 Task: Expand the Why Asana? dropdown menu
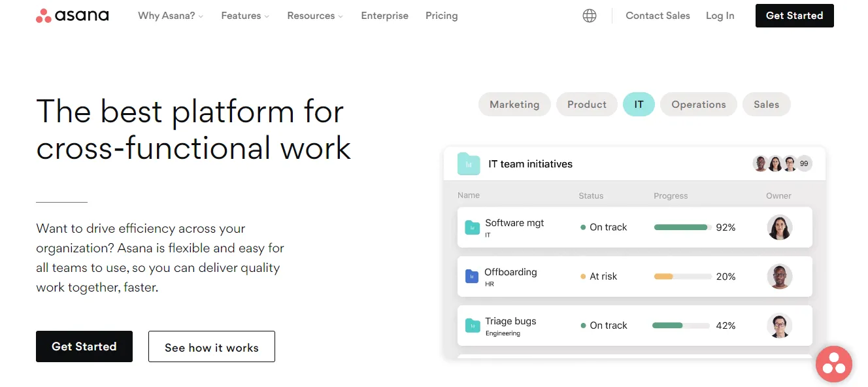tap(171, 16)
